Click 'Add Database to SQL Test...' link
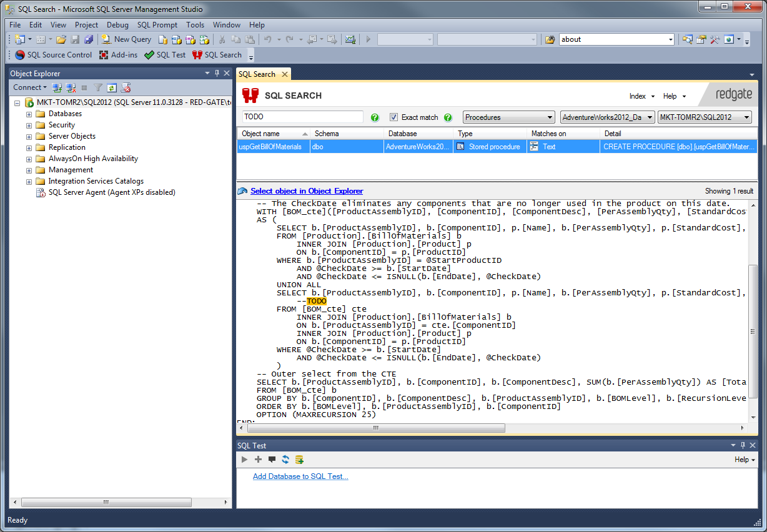This screenshot has width=767, height=532. pos(300,476)
